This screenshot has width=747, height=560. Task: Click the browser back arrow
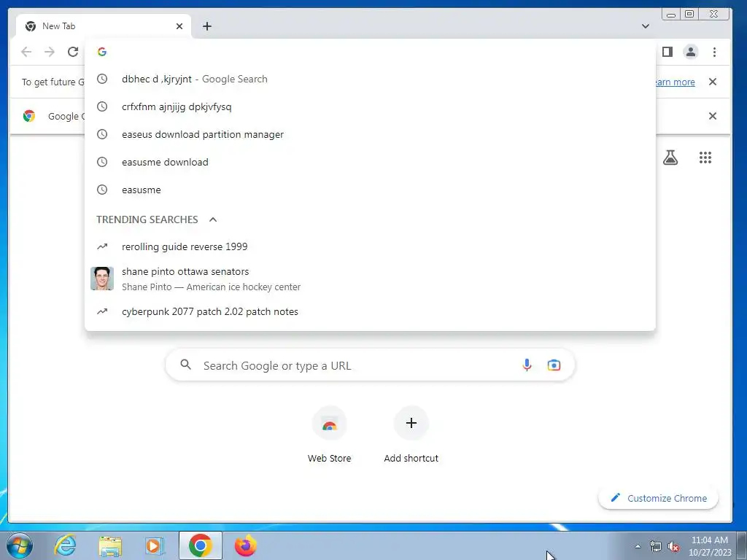26,52
